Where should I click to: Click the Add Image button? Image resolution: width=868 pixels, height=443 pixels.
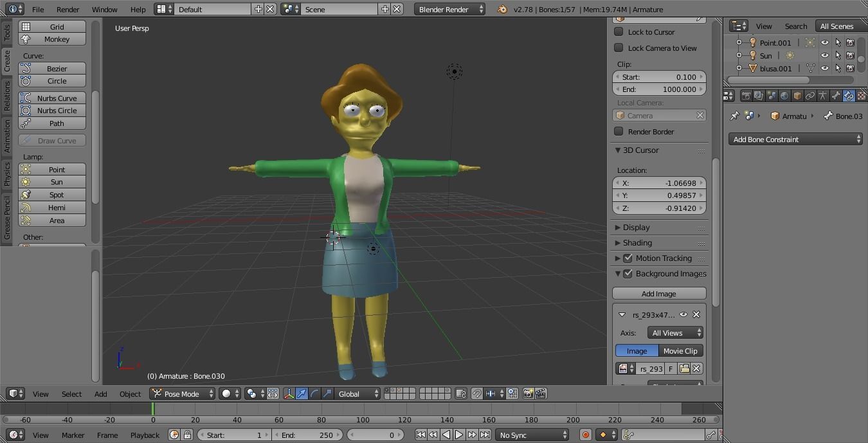[x=658, y=293]
